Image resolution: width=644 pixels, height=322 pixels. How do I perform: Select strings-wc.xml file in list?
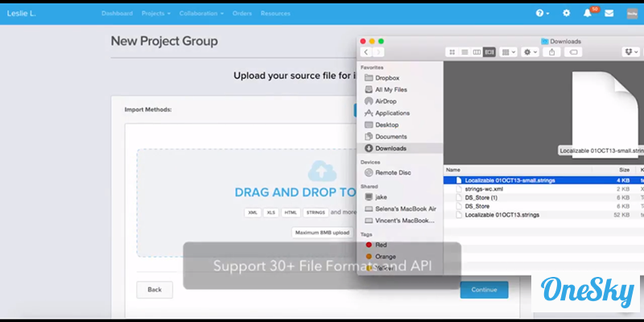pyautogui.click(x=483, y=188)
